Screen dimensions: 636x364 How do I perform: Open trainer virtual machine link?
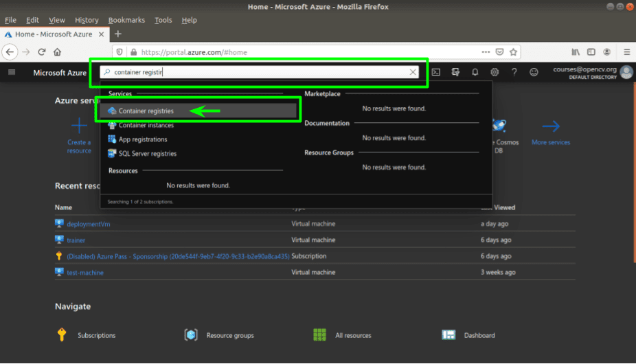[x=76, y=240]
